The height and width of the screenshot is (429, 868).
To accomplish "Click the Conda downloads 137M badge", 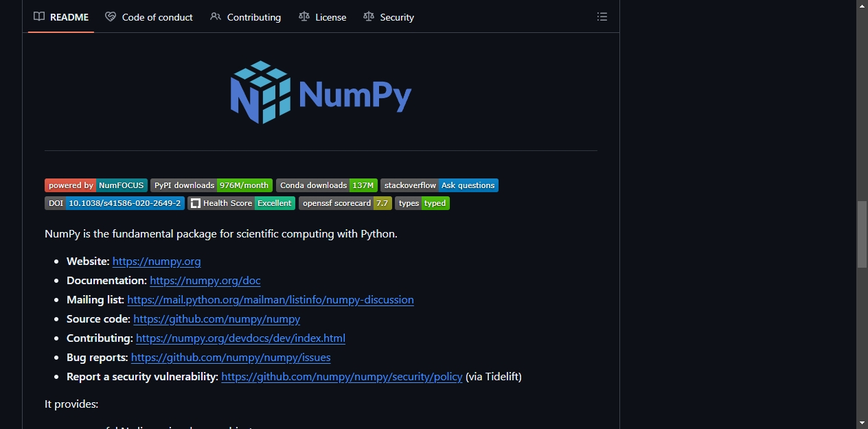I will tap(327, 185).
